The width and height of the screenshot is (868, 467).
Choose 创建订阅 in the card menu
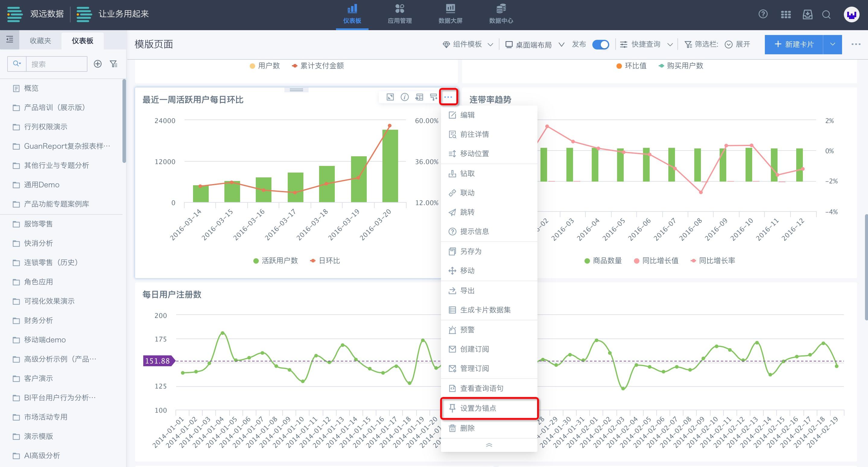coord(489,349)
